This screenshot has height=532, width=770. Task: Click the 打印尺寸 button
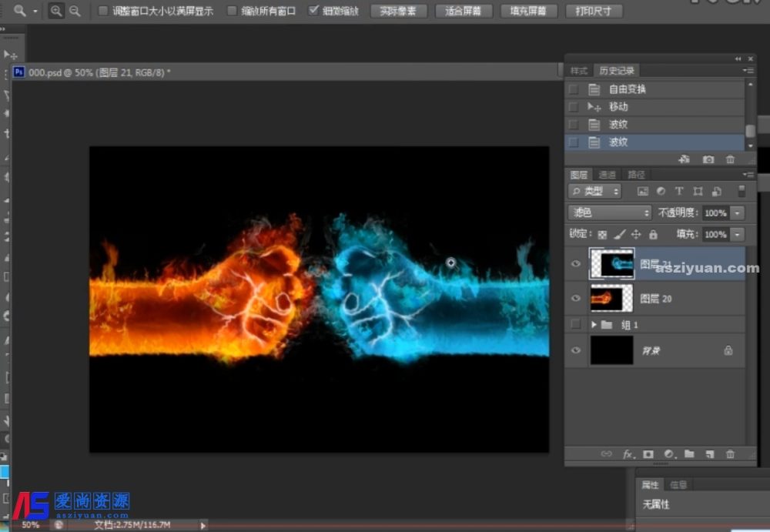pos(594,11)
